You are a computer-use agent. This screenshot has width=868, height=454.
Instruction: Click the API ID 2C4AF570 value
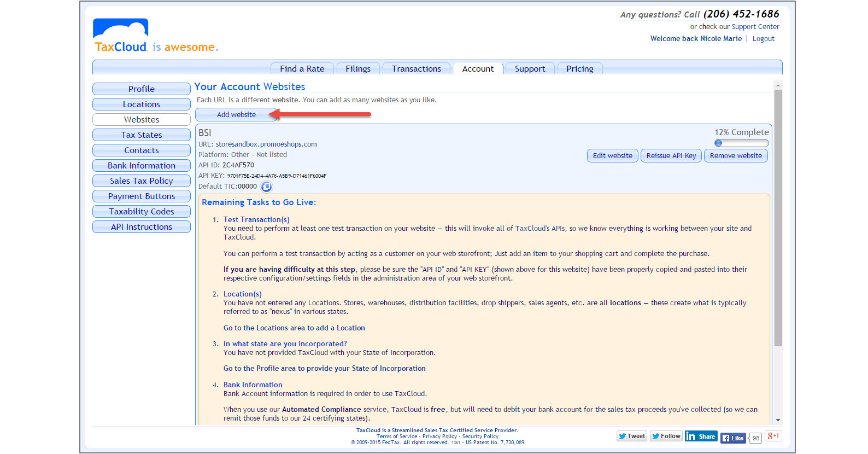tap(238, 165)
